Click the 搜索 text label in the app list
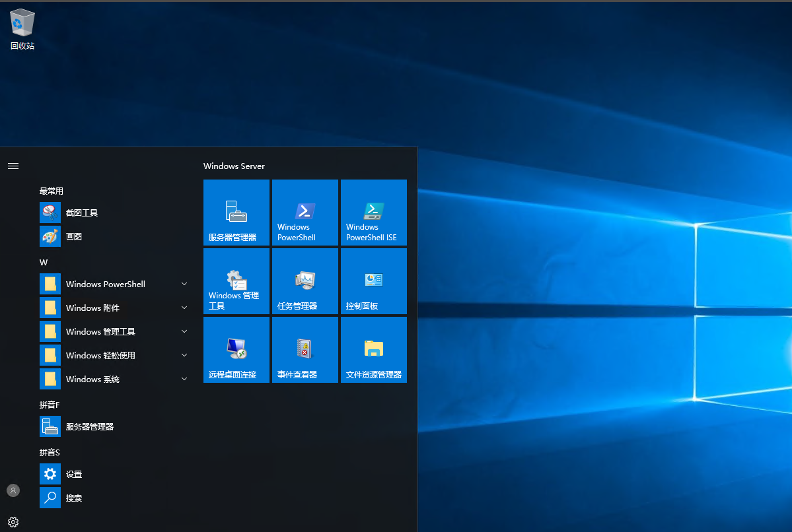 point(74,498)
